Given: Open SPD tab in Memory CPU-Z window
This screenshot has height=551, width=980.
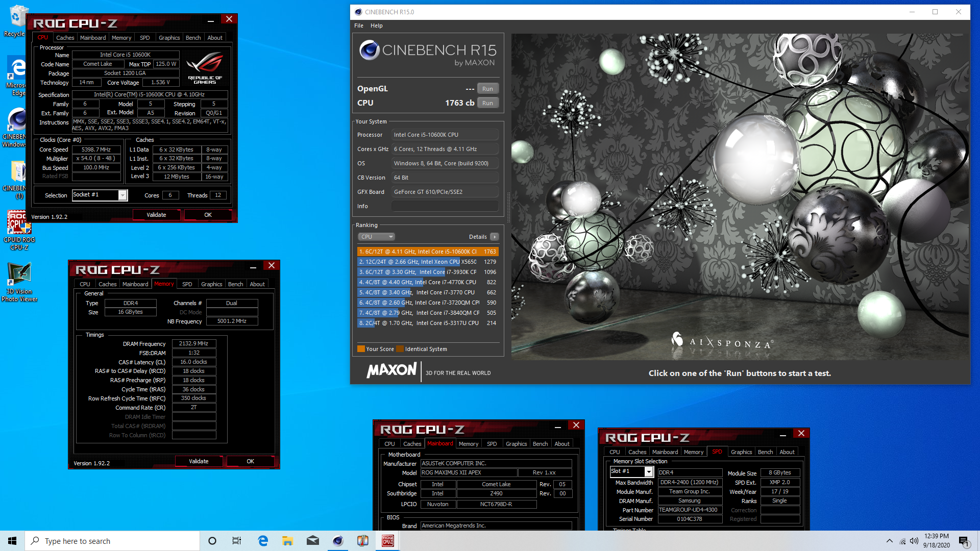Looking at the screenshot, I should coord(187,284).
